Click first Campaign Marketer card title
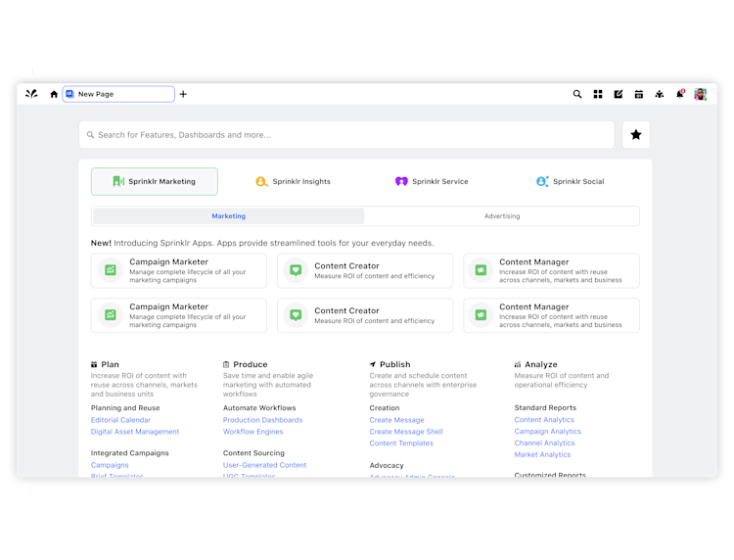This screenshot has height=560, width=734. click(x=168, y=261)
